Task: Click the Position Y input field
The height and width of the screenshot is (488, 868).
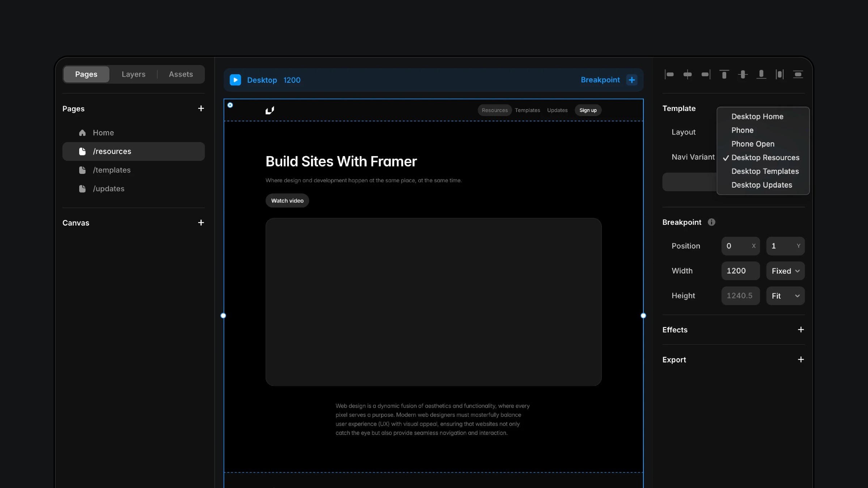Action: (x=785, y=246)
